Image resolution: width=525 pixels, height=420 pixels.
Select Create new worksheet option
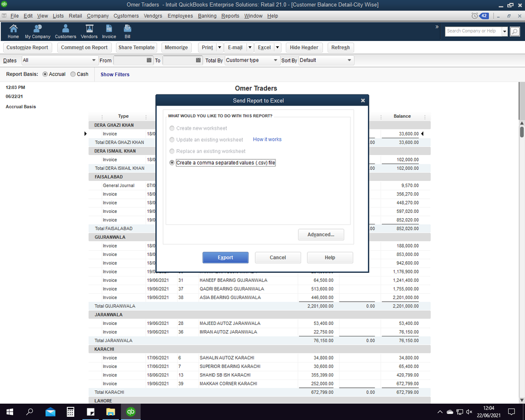(172, 128)
